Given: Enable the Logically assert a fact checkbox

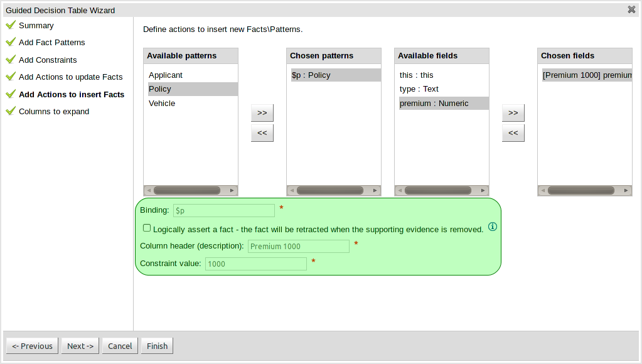Looking at the screenshot, I should click(147, 228).
